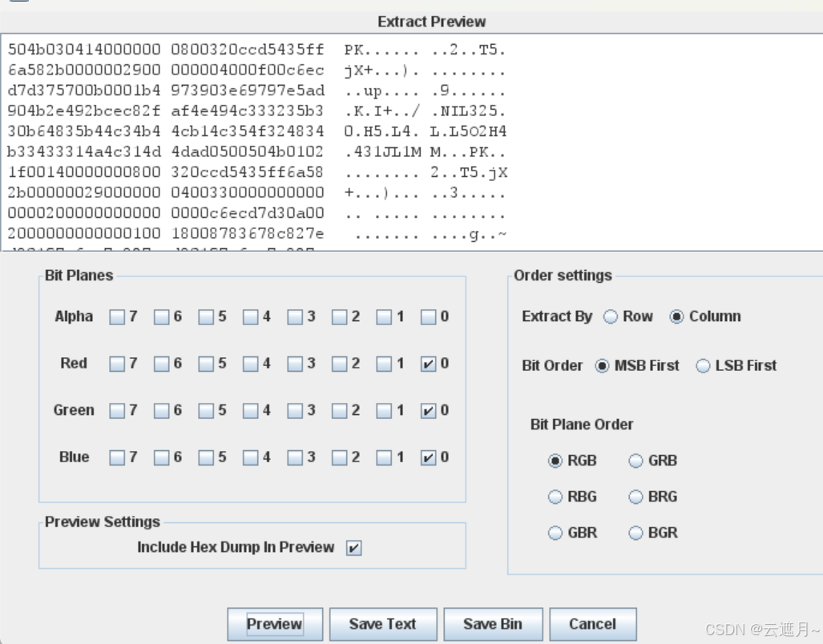Enable Green bit plane 6
The height and width of the screenshot is (644, 823).
coord(161,410)
